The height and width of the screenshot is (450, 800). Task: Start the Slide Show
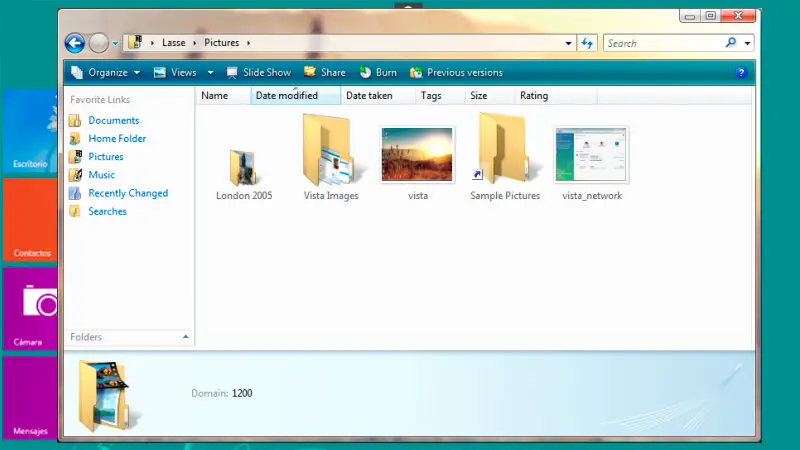click(259, 72)
